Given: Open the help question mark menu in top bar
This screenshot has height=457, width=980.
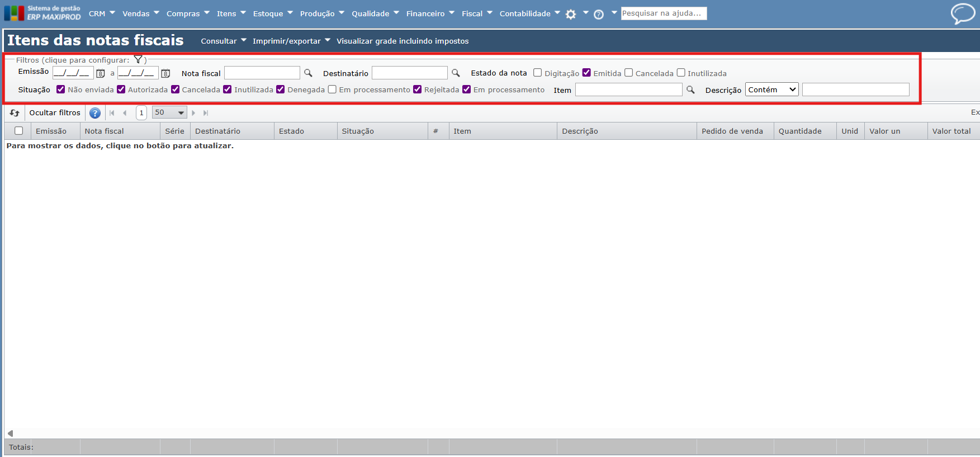Looking at the screenshot, I should tap(599, 15).
